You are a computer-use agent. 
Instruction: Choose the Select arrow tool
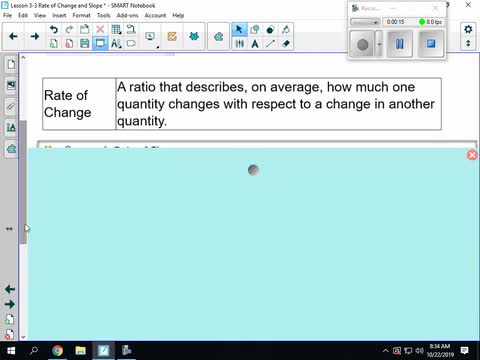239,29
